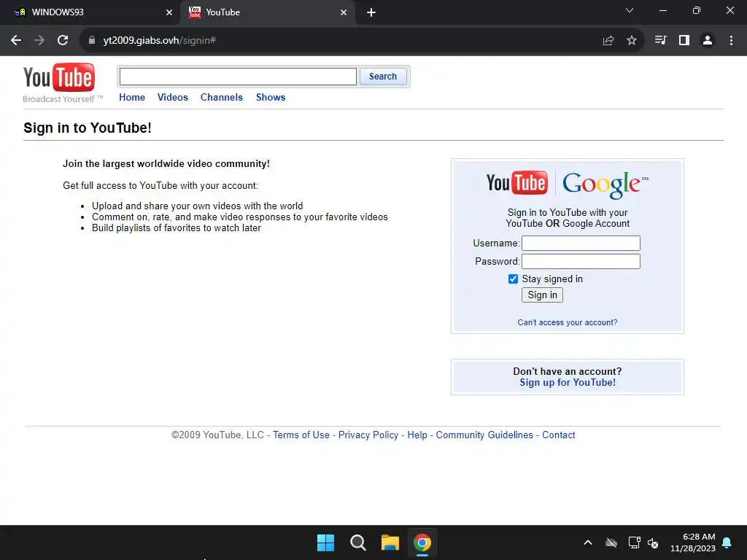Click the browser forward arrow
747x560 pixels.
[39, 41]
